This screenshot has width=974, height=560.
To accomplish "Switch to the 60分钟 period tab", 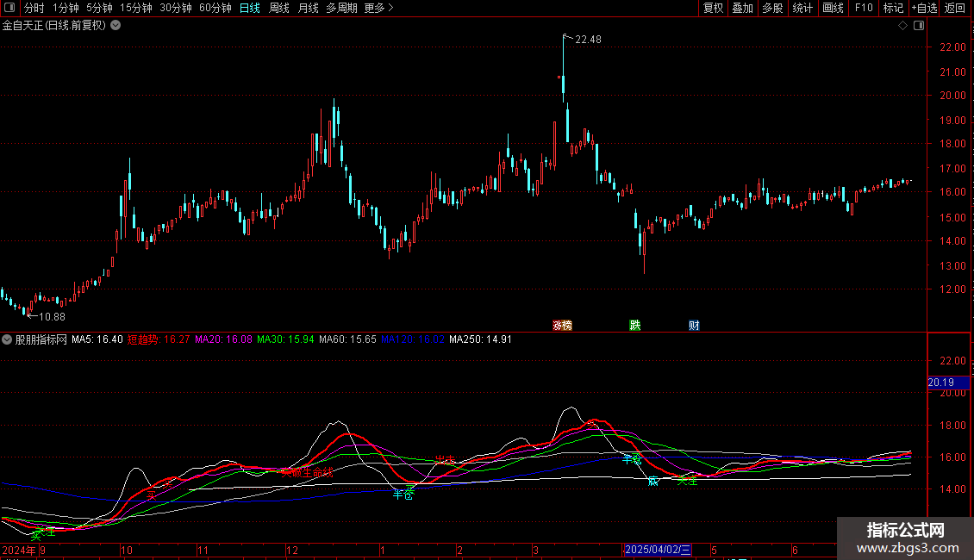I will (215, 8).
